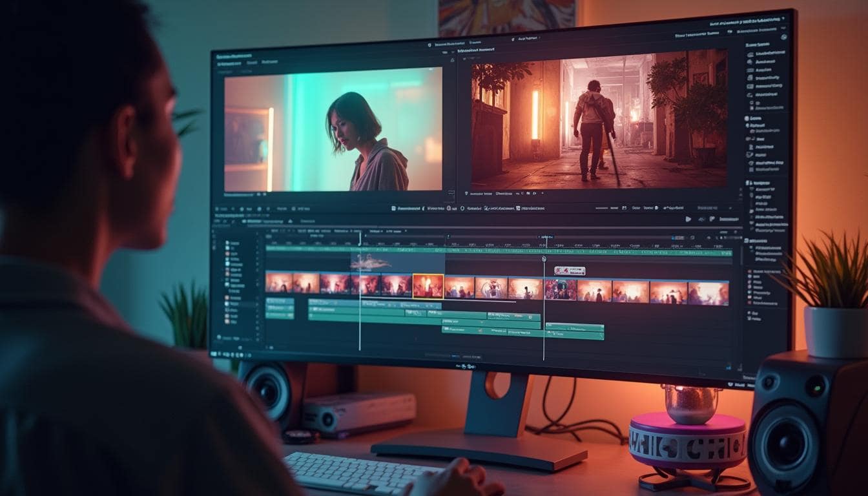The height and width of the screenshot is (496, 868).
Task: Click the program monitor preview of the alley scene
Action: (x=599, y=119)
